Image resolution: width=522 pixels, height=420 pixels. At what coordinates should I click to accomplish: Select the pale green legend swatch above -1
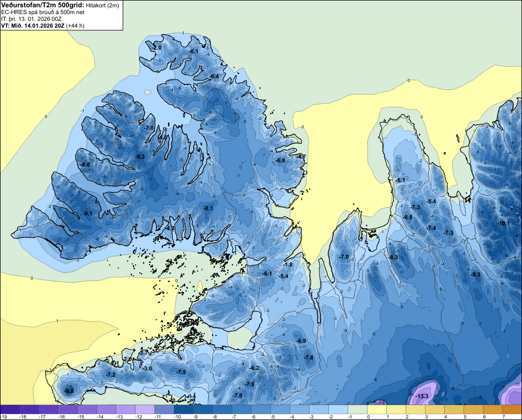(357, 410)
